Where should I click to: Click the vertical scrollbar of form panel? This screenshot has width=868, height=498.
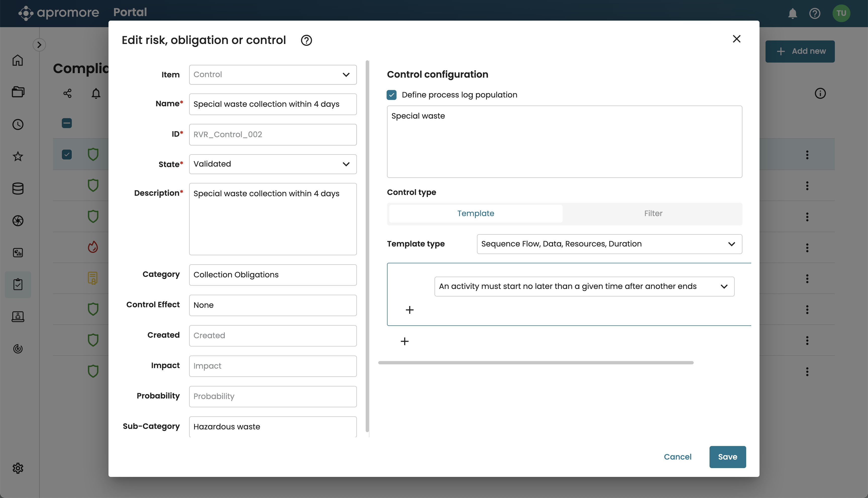pos(367,246)
